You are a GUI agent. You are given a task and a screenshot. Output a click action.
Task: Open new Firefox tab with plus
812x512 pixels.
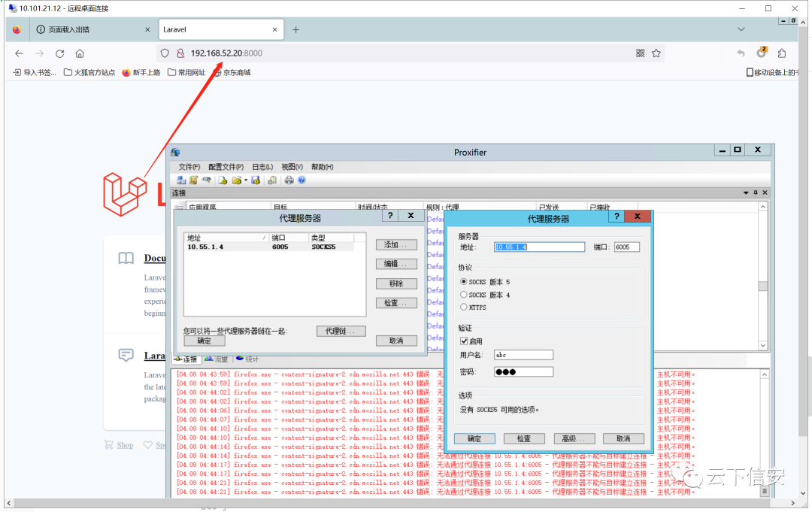coord(295,29)
